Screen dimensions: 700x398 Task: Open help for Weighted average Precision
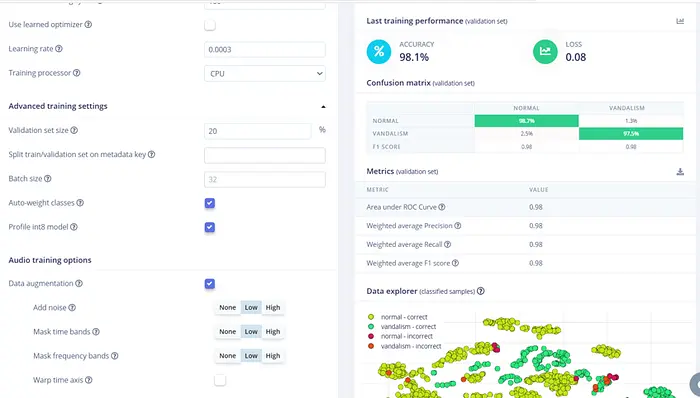[458, 226]
